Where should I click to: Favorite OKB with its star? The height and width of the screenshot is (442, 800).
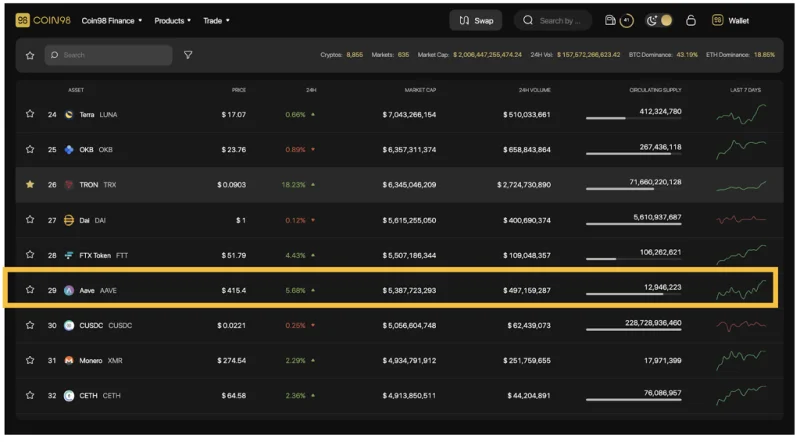[30, 149]
